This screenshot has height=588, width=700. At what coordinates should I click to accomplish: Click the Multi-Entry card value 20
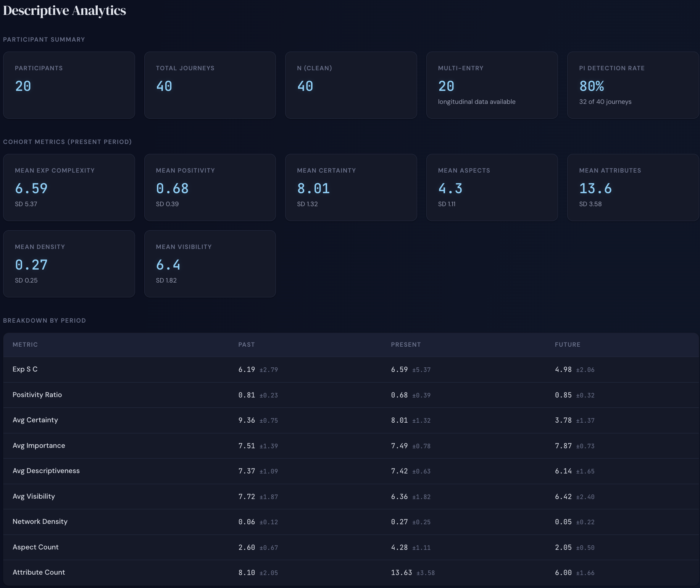click(446, 86)
